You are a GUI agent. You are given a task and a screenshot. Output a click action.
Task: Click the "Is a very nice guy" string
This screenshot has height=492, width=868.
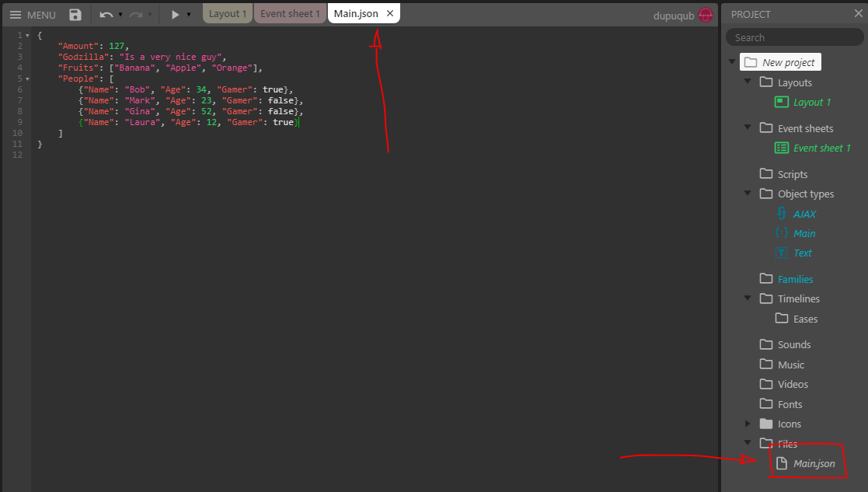[170, 57]
